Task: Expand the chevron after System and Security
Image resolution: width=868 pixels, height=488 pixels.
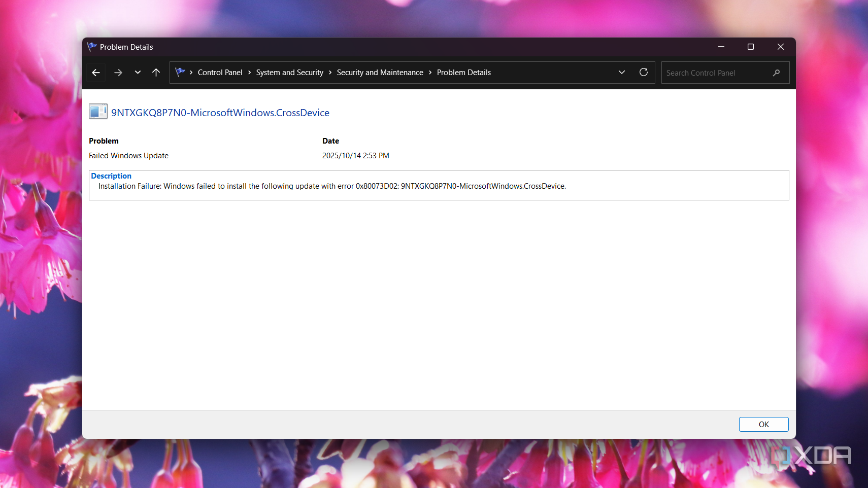Action: pyautogui.click(x=330, y=73)
